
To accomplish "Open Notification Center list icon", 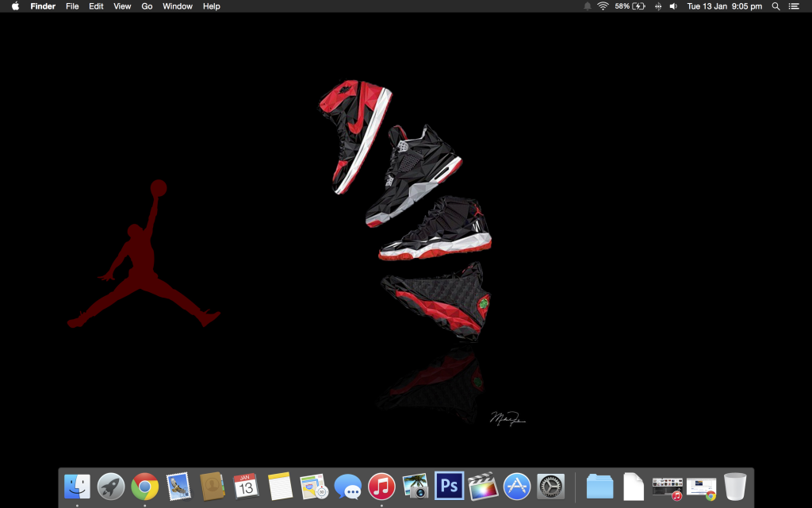I will (794, 6).
